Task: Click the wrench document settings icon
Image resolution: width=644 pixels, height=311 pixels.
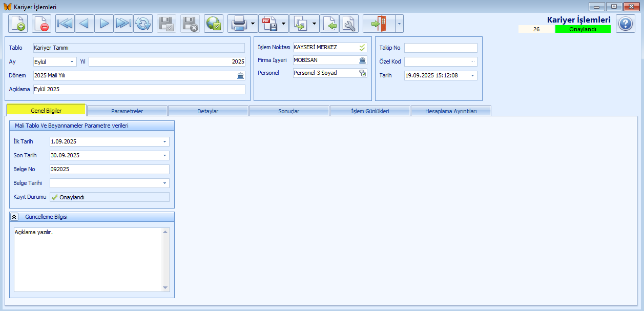Action: click(x=349, y=24)
